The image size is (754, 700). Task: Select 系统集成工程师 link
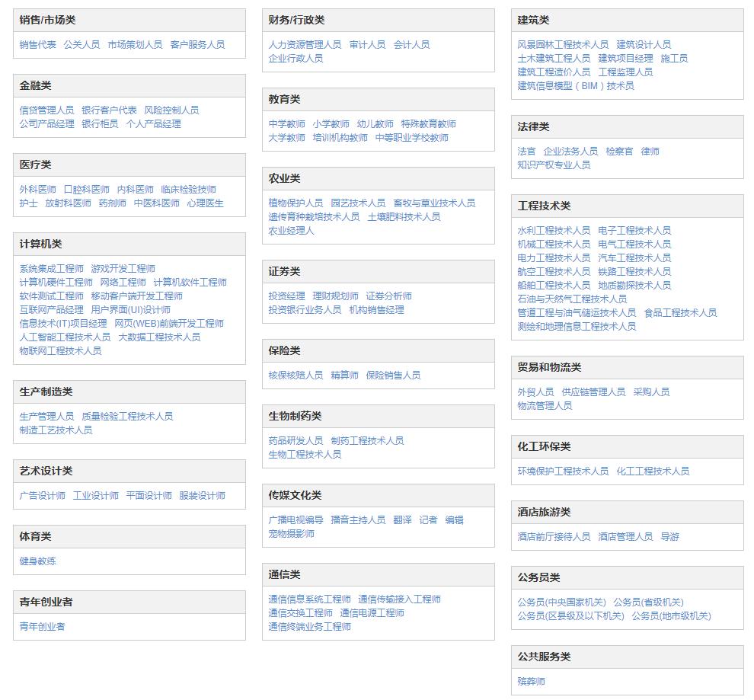tap(52, 269)
